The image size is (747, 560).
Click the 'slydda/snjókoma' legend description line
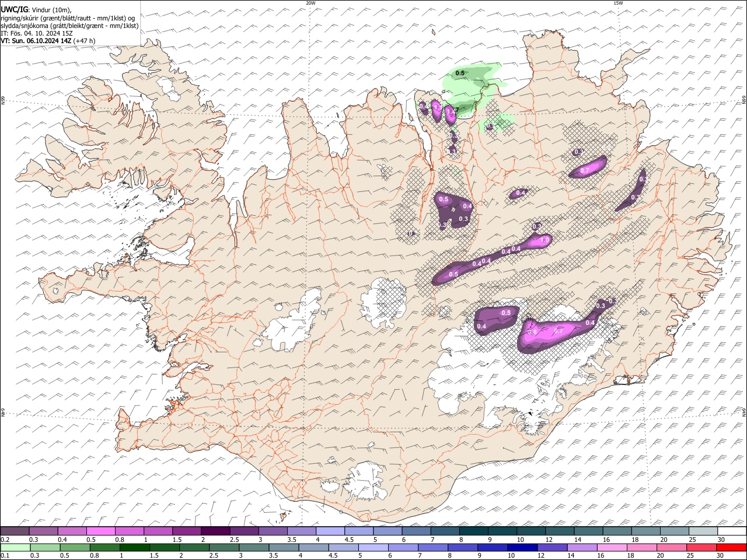pos(69,26)
